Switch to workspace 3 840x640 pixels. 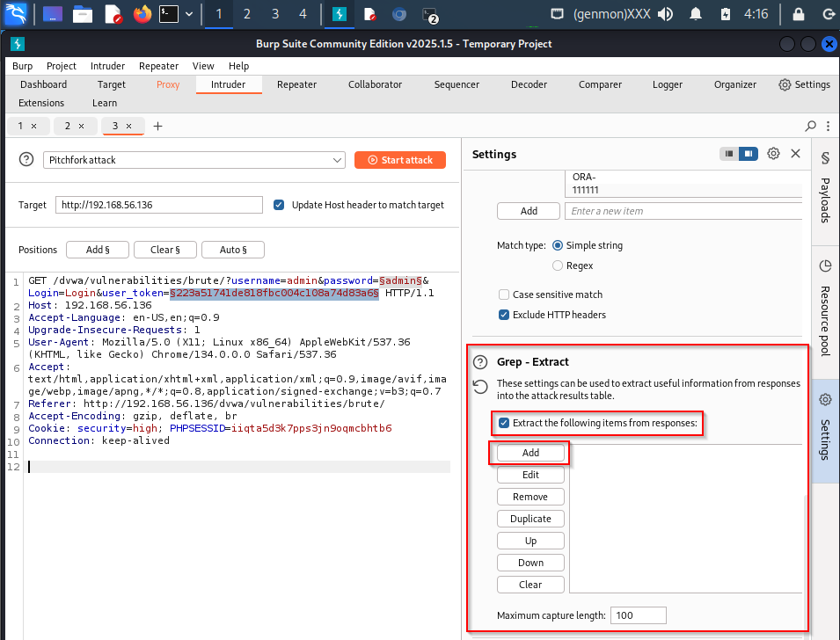point(275,14)
